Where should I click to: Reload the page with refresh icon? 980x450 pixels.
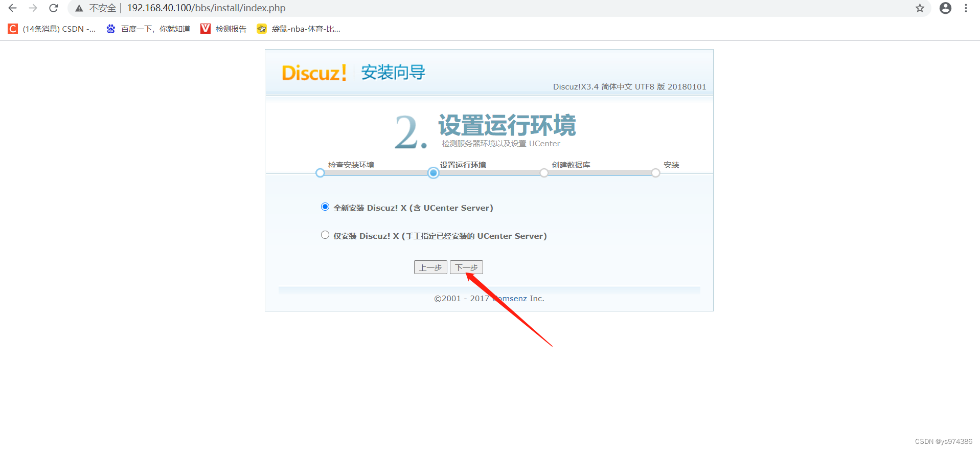[x=54, y=8]
